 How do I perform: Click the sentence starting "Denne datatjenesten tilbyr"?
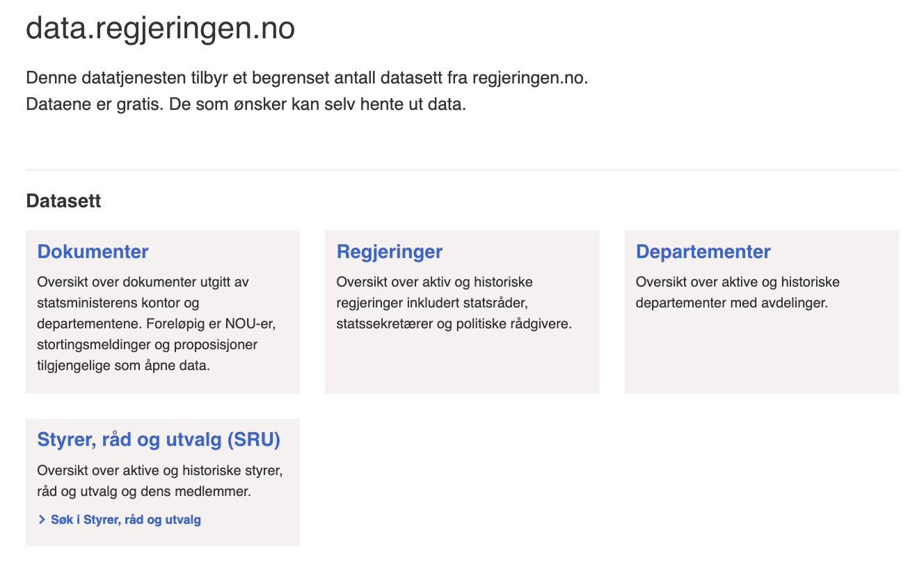pyautogui.click(x=307, y=78)
